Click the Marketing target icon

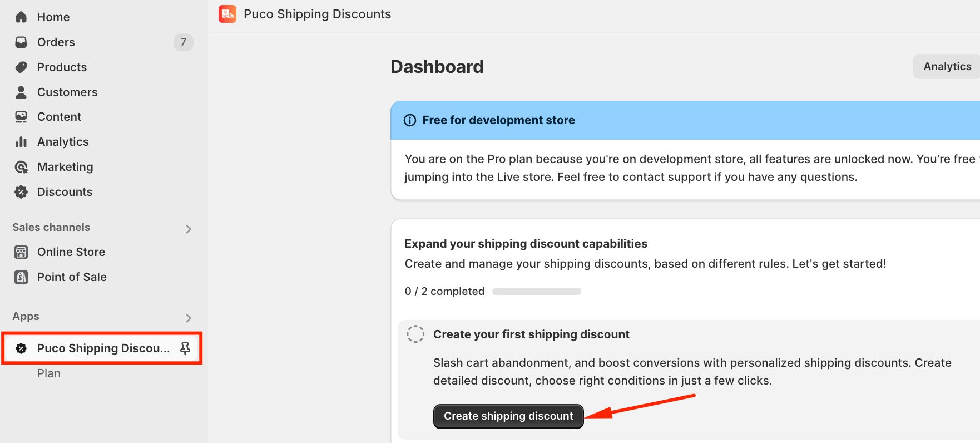[x=21, y=167]
